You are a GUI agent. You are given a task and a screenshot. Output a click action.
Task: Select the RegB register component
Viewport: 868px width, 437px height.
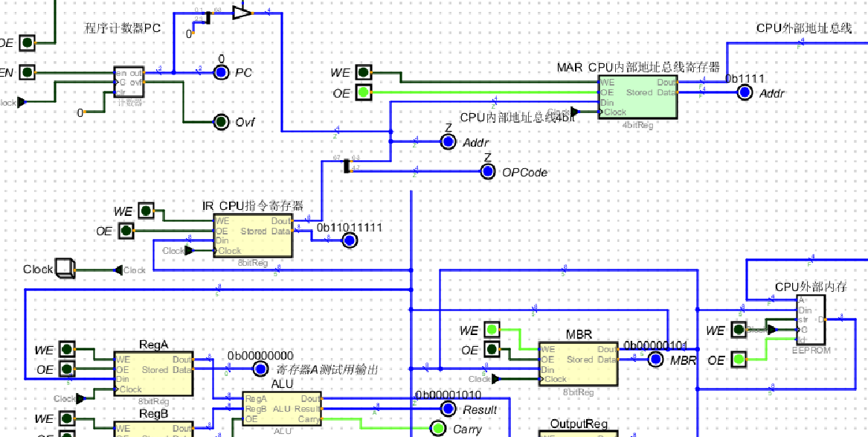pos(153,430)
